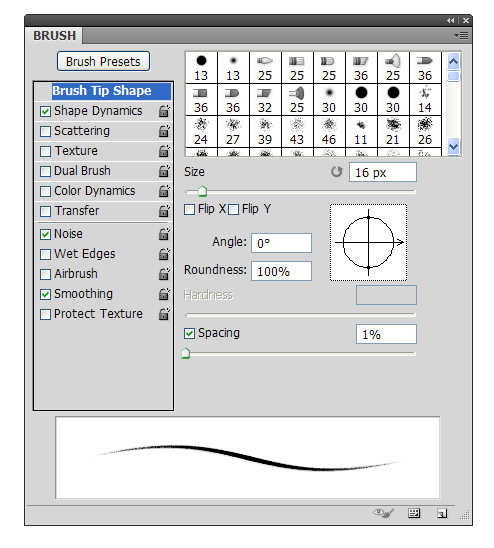Click the Brush Presets button
Screen dimensions: 494x548
pos(103,62)
